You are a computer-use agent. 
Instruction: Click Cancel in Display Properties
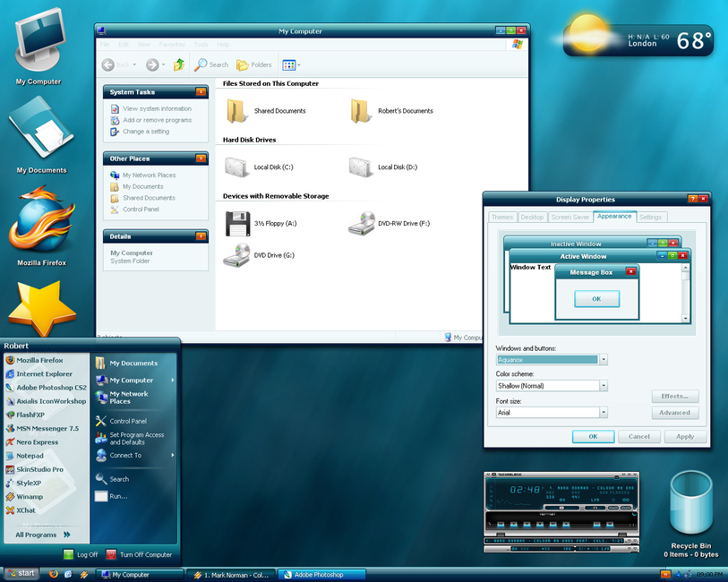[x=639, y=437]
